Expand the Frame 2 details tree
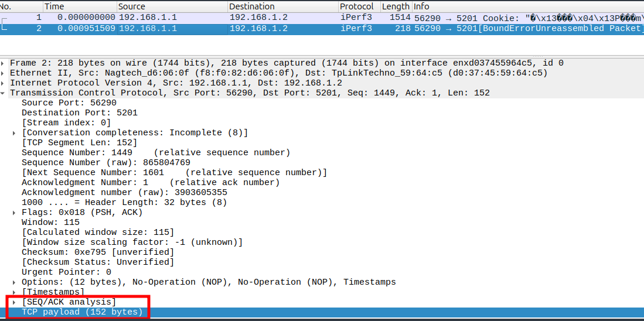644x321 pixels. click(x=4, y=63)
